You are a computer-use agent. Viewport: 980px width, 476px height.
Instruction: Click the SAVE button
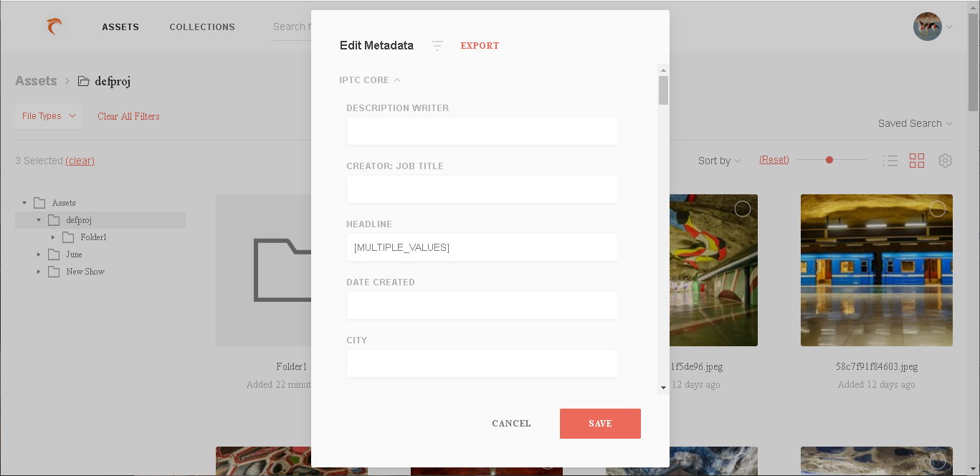coord(600,424)
